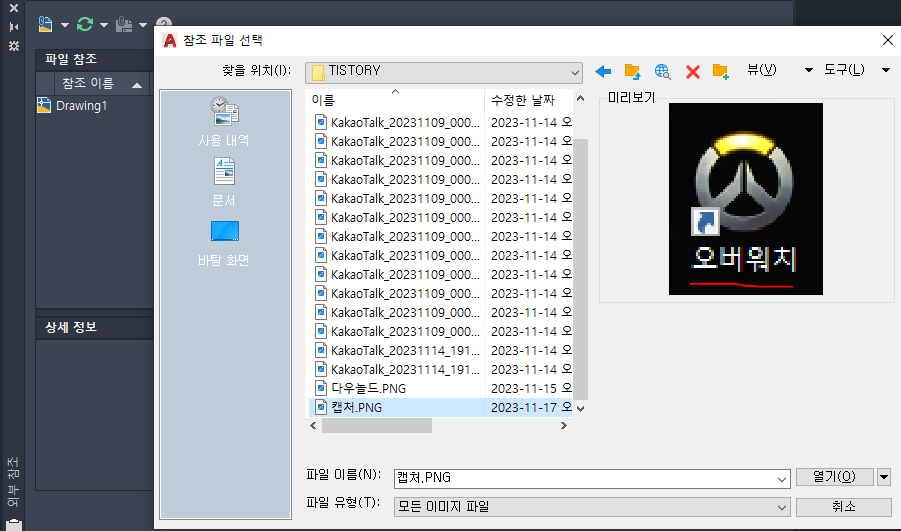Select the 다운놀드.PNG file
Image resolution: width=901 pixels, height=531 pixels.
pyautogui.click(x=368, y=388)
